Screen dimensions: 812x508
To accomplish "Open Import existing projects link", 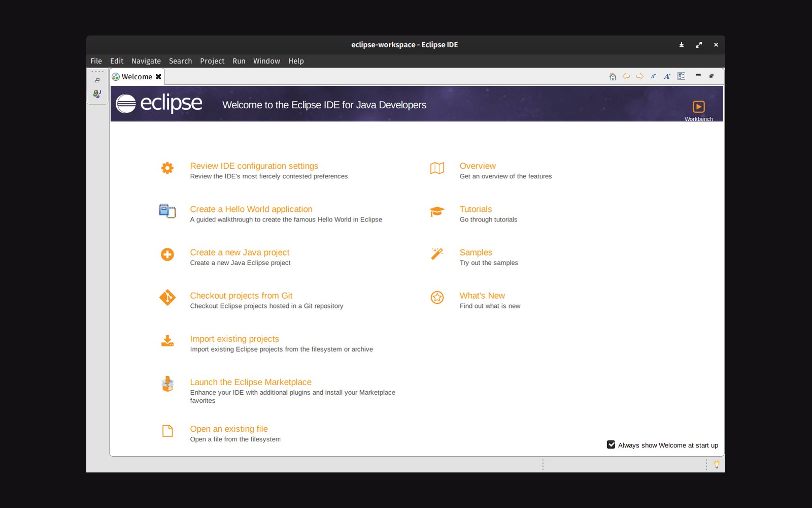I will coord(234,339).
